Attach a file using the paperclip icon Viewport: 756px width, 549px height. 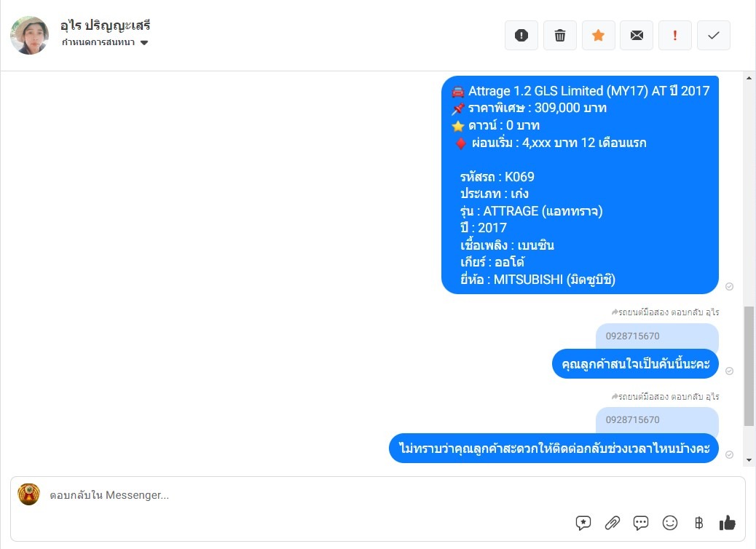point(613,523)
